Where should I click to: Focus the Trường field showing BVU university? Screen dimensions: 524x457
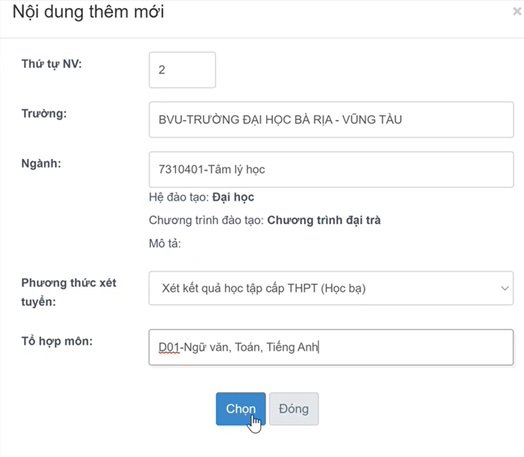point(331,120)
